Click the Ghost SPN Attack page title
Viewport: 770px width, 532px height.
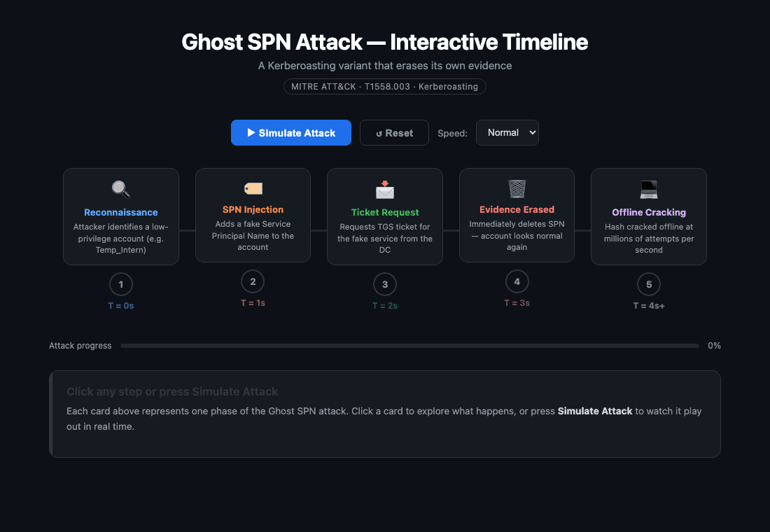tap(385, 42)
